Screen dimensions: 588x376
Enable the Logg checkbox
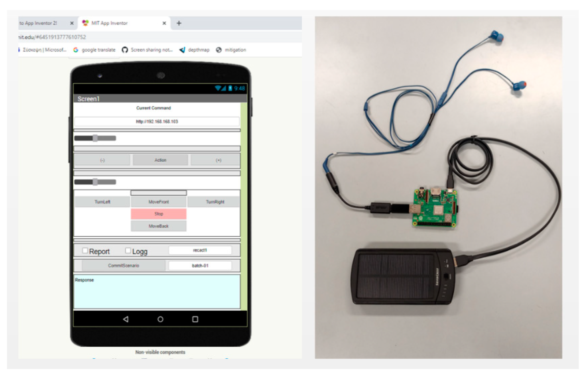(x=128, y=251)
